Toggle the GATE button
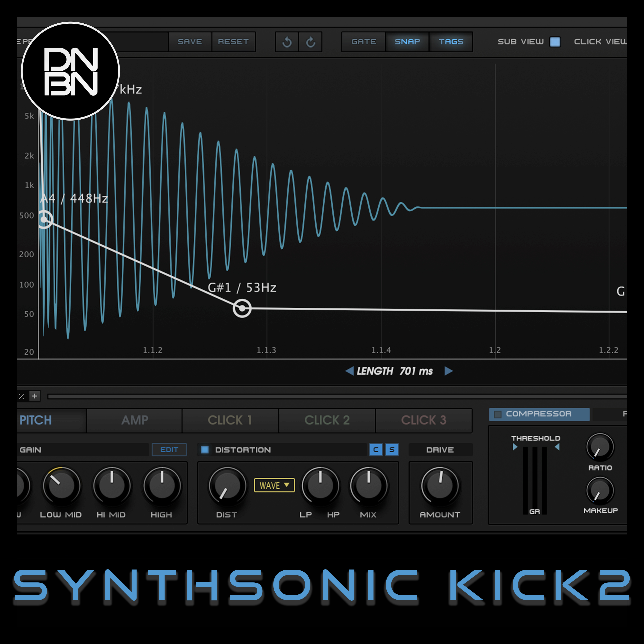This screenshot has width=644, height=644. 363,42
